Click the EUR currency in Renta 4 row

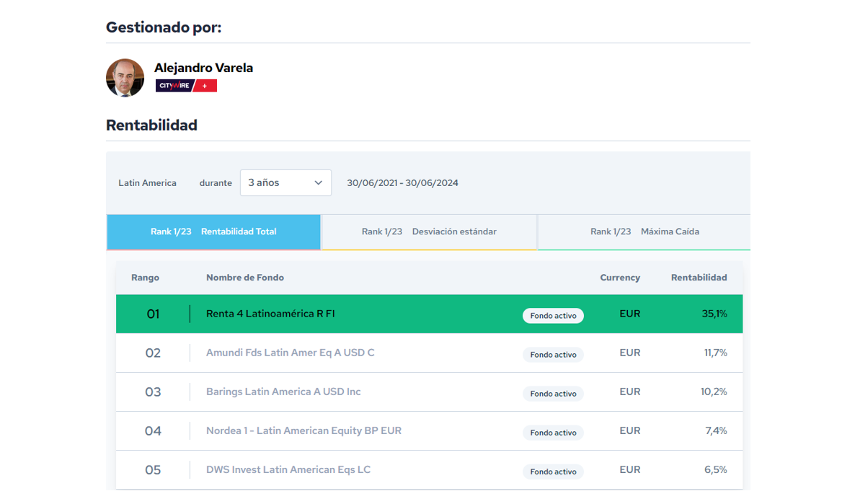(630, 314)
